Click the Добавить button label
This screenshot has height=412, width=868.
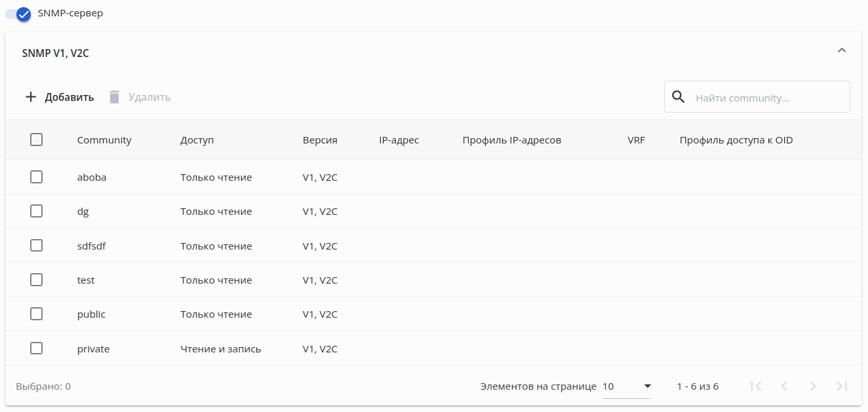click(x=69, y=97)
